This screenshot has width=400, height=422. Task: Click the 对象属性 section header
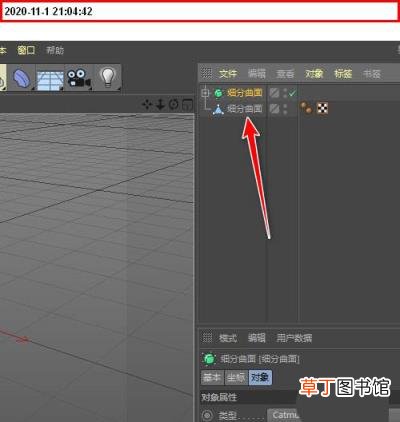tap(219, 397)
